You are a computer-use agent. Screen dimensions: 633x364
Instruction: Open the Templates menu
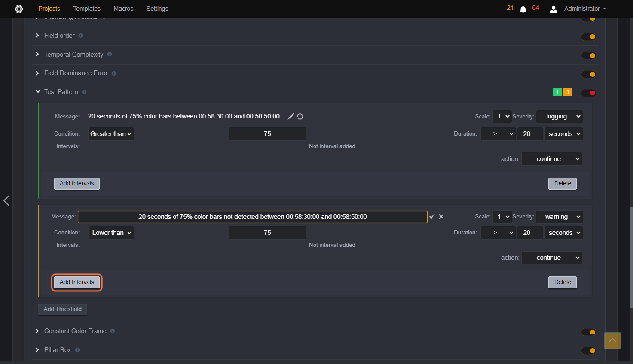pyautogui.click(x=87, y=9)
